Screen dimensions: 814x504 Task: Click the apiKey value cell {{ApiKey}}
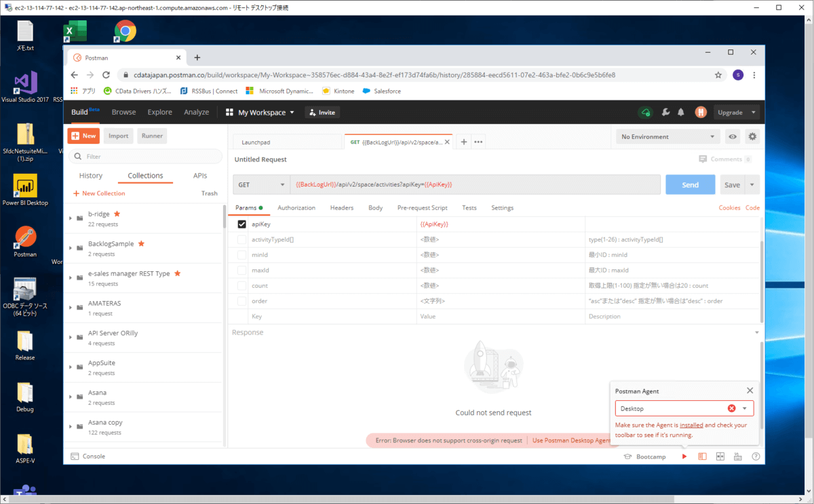tap(500, 225)
